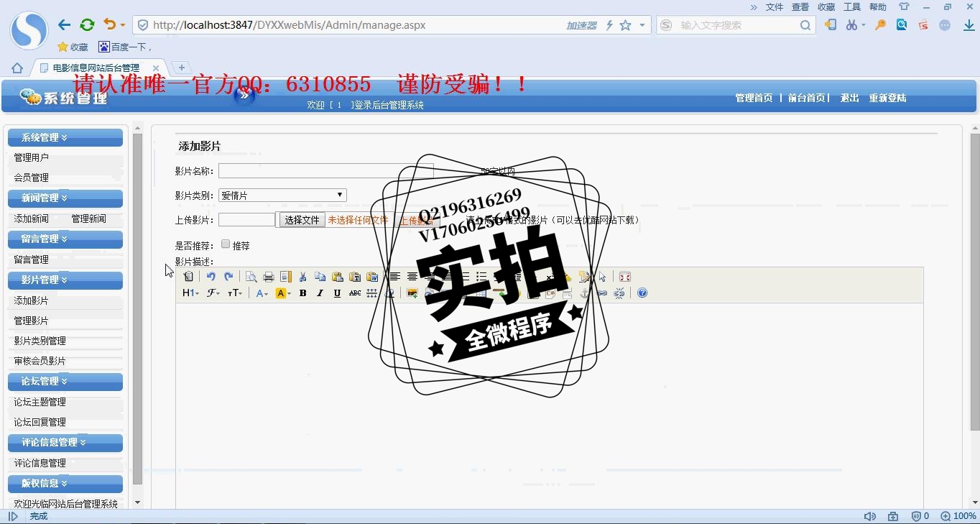Click the screenshot scissors icon in browser
Screen dimensions: 980x524
coord(851,24)
